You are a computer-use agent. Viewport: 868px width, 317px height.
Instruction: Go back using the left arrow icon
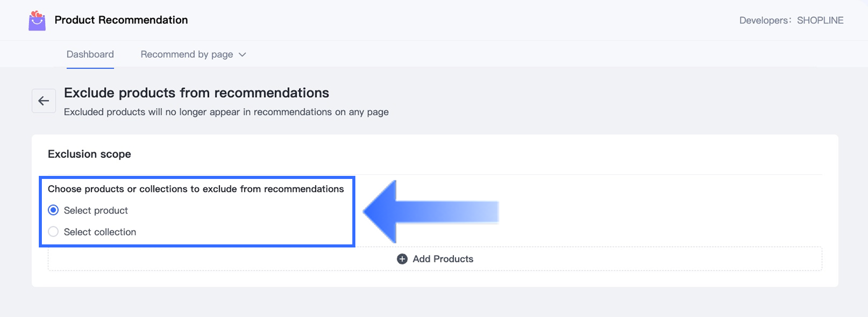click(x=44, y=101)
